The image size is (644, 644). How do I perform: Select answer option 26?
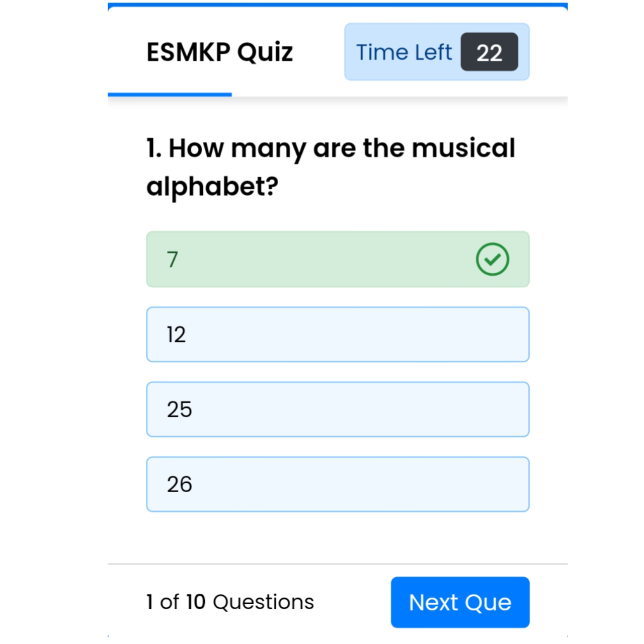point(337,485)
